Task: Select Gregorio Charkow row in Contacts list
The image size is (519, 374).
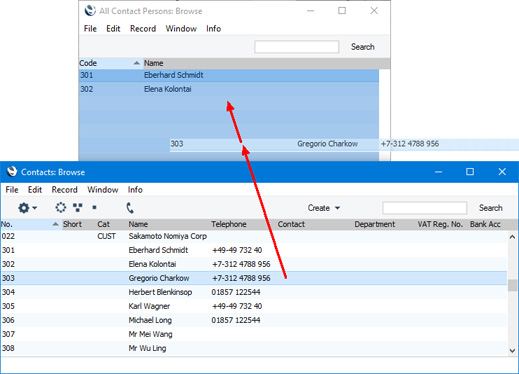Action: click(x=254, y=278)
